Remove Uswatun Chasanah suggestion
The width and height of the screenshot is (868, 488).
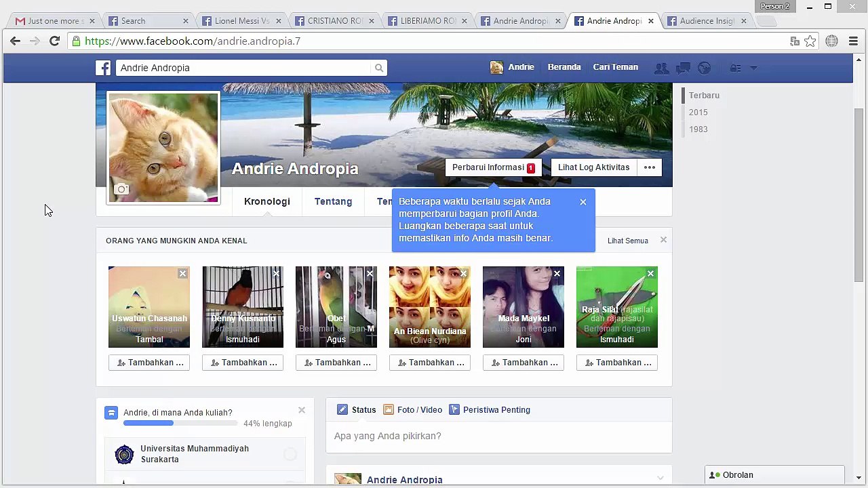182,274
